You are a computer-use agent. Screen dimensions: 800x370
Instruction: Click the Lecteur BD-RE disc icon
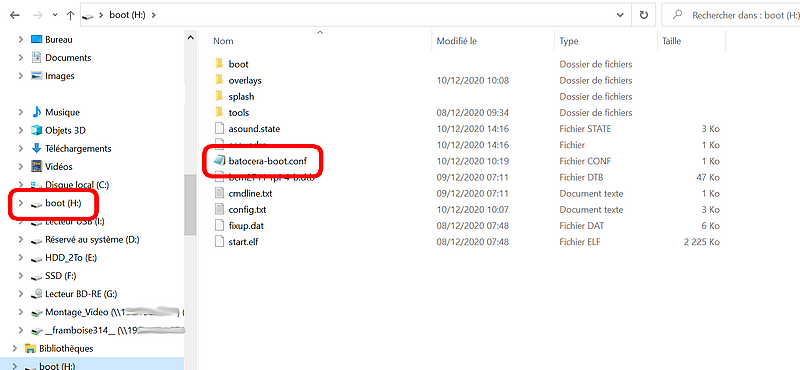(x=36, y=294)
